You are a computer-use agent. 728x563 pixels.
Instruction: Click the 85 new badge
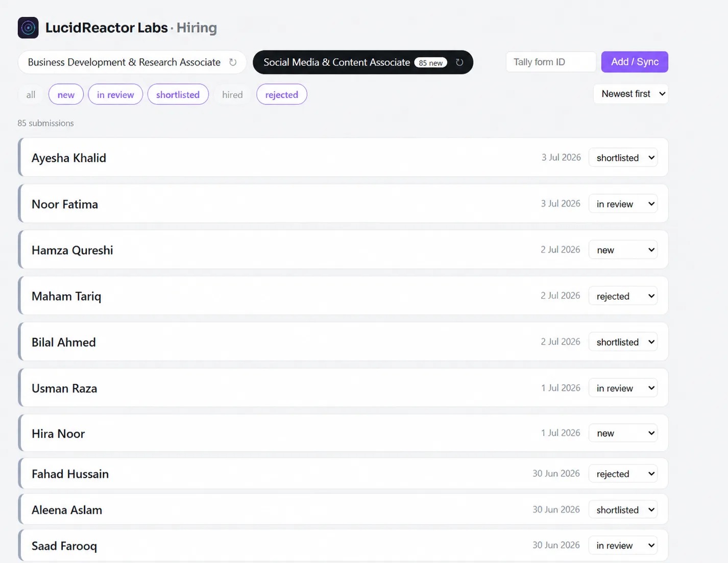point(431,63)
